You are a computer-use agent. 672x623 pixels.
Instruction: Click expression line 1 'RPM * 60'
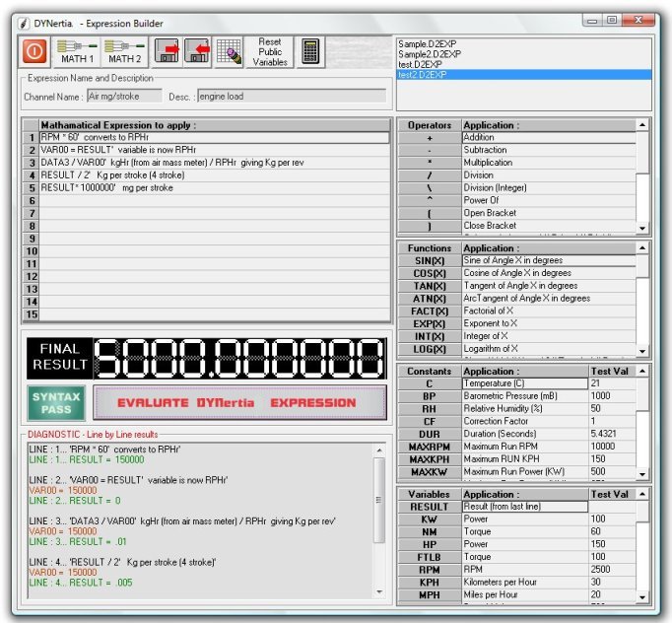click(x=214, y=137)
